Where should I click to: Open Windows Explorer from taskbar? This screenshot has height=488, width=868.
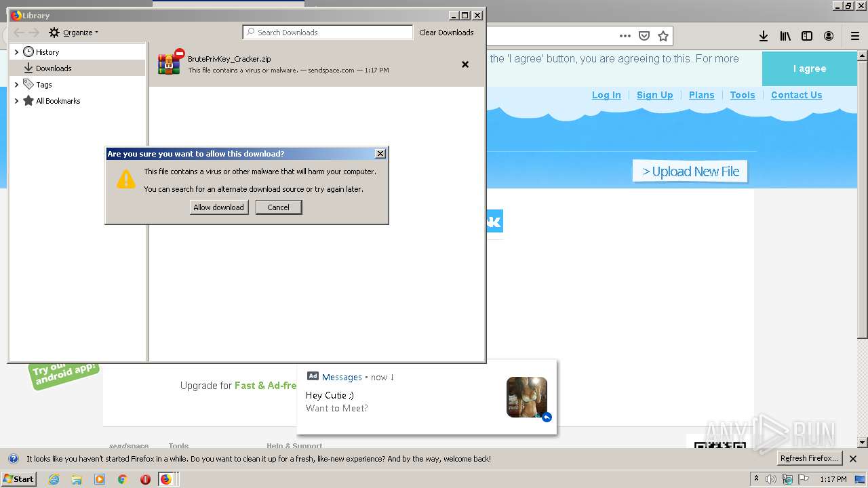[77, 479]
